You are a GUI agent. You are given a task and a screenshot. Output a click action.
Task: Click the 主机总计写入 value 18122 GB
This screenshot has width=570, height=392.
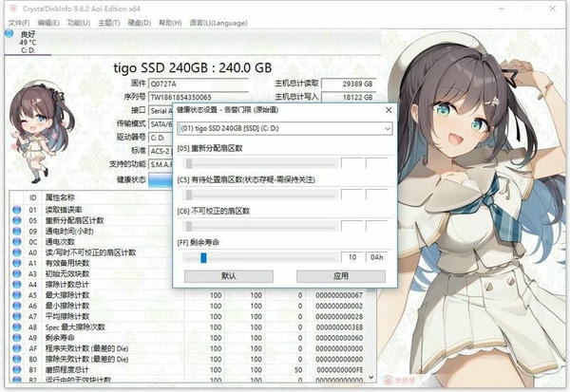(349, 98)
